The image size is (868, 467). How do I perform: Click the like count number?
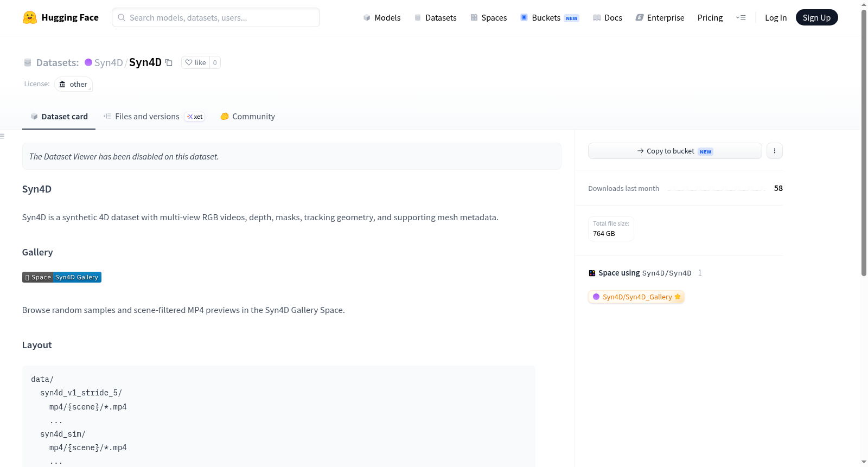(215, 62)
